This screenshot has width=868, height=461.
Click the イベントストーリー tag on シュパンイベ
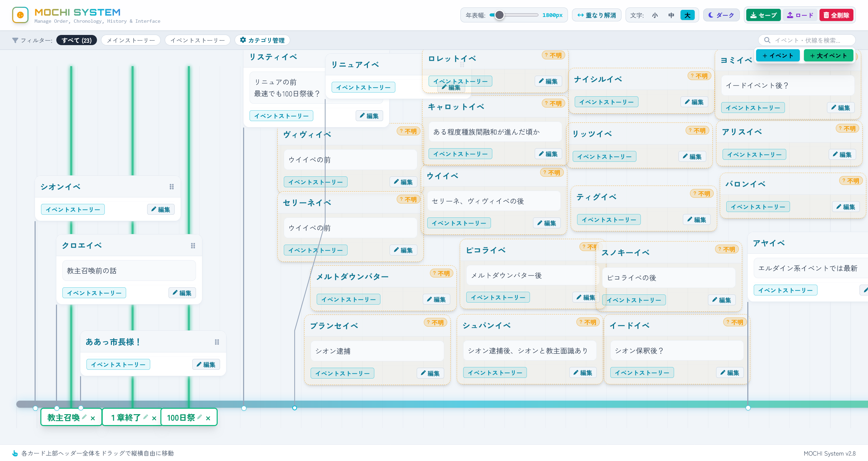click(495, 373)
